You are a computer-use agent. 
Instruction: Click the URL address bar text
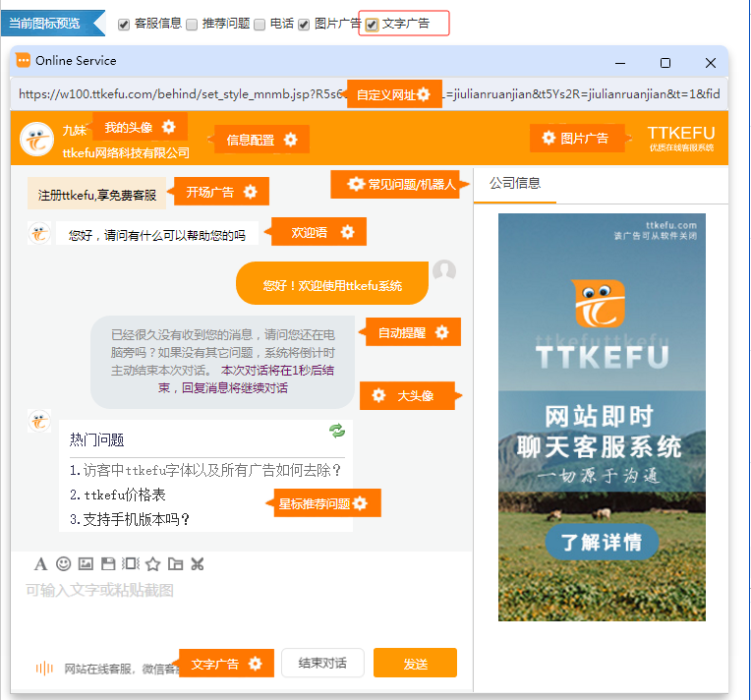pos(369,94)
